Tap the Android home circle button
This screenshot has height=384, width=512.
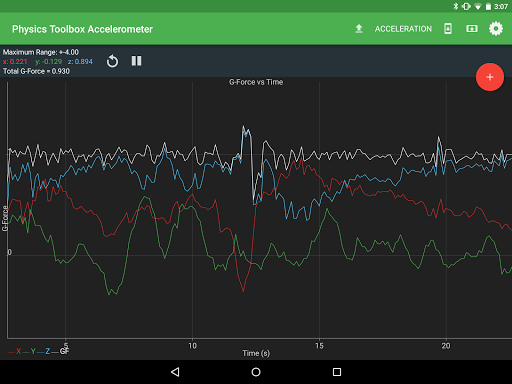tap(256, 372)
